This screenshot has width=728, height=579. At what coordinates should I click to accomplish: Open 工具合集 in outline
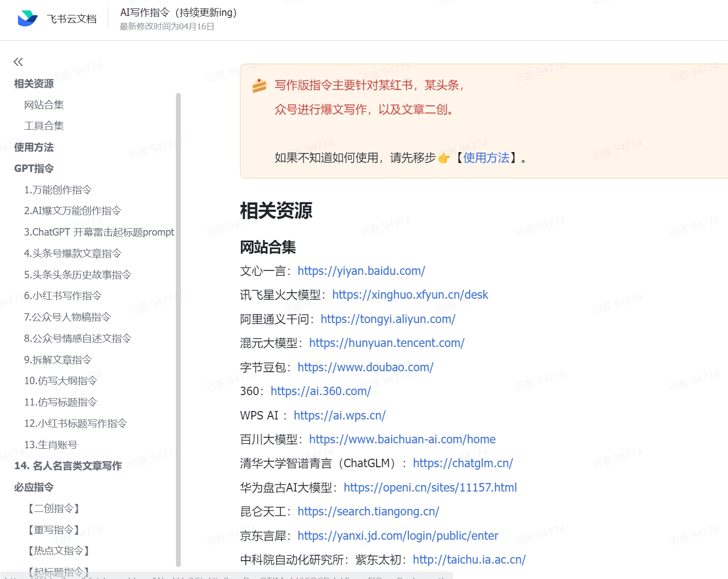click(44, 126)
